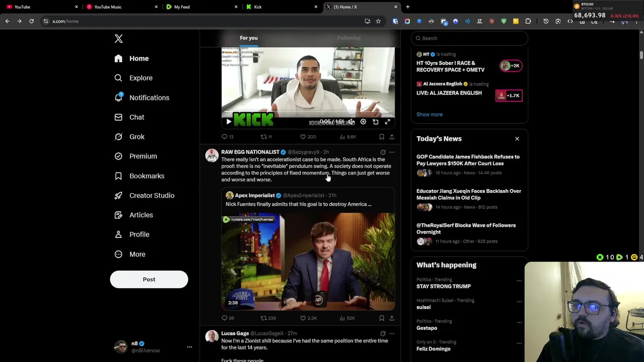
Task: Click the X Search field
Action: click(469, 38)
